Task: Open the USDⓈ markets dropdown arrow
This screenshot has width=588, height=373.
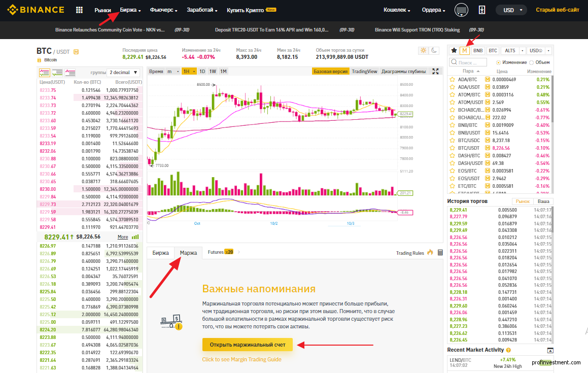Action: pos(548,51)
